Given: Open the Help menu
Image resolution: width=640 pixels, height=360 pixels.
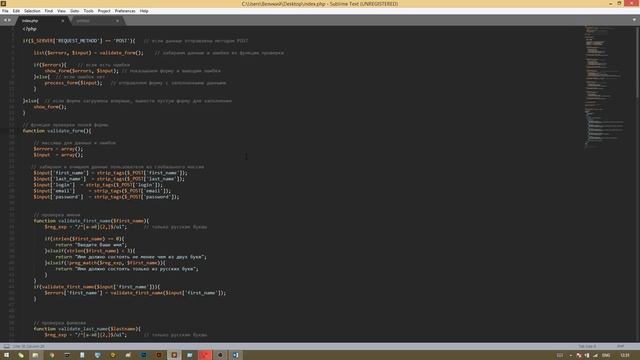Looking at the screenshot, I should pos(144,11).
